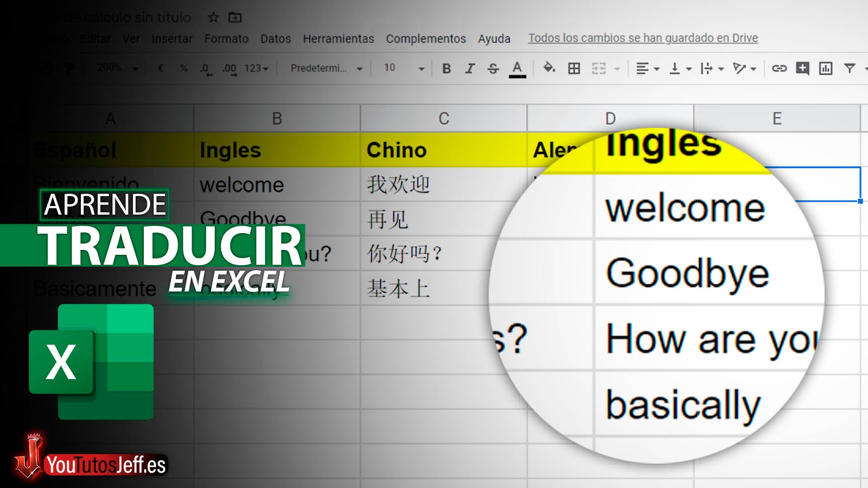Screen dimensions: 868x488
Task: Insert a chart
Action: pos(825,68)
